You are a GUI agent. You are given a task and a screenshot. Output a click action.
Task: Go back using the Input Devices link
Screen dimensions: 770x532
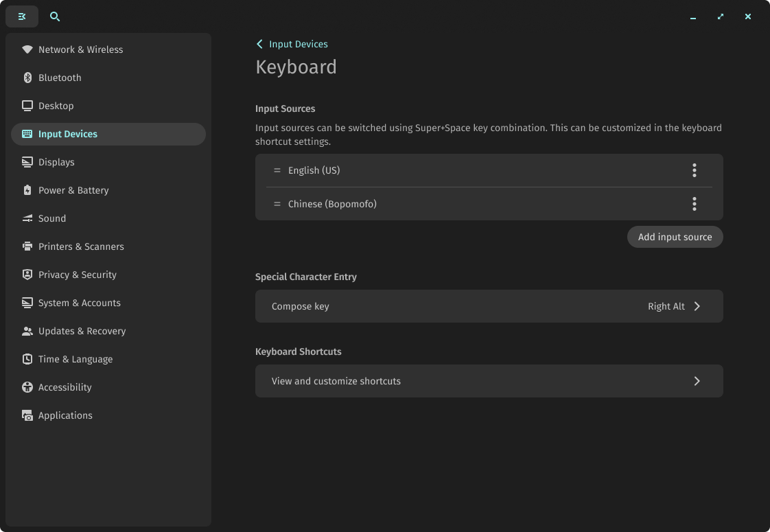pyautogui.click(x=292, y=43)
